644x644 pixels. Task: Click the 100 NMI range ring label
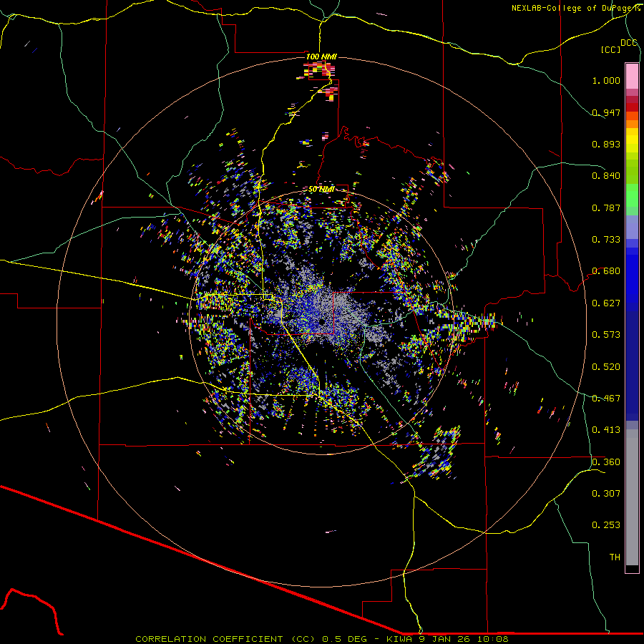[x=321, y=57]
